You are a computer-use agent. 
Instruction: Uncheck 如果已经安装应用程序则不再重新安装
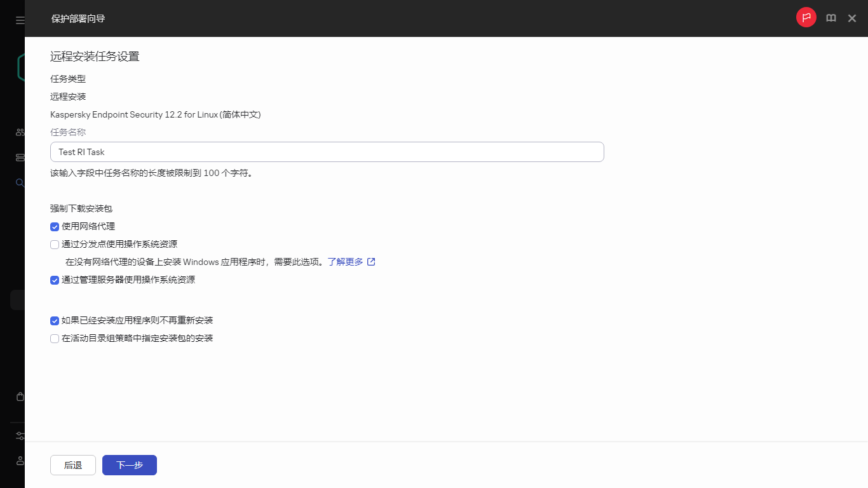(55, 320)
